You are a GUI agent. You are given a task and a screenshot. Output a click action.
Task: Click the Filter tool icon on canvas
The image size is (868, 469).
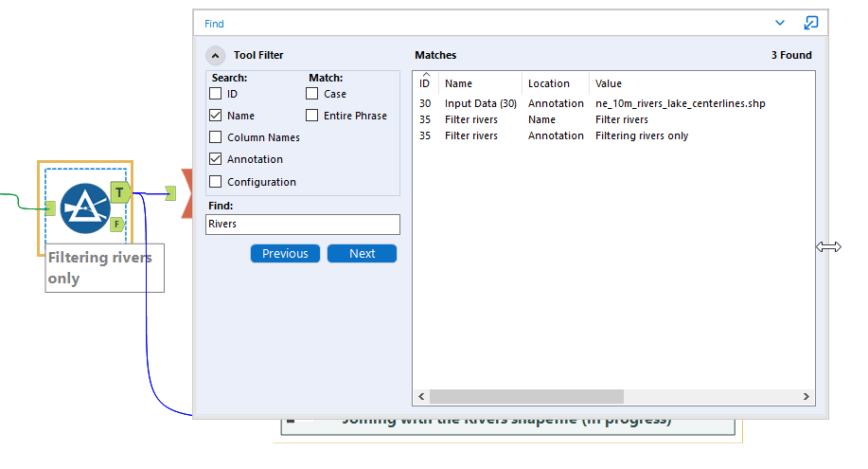[84, 208]
